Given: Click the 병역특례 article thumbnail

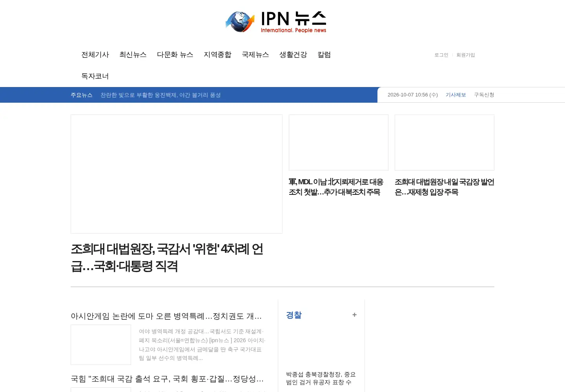Looking at the screenshot, I should coord(101,345).
